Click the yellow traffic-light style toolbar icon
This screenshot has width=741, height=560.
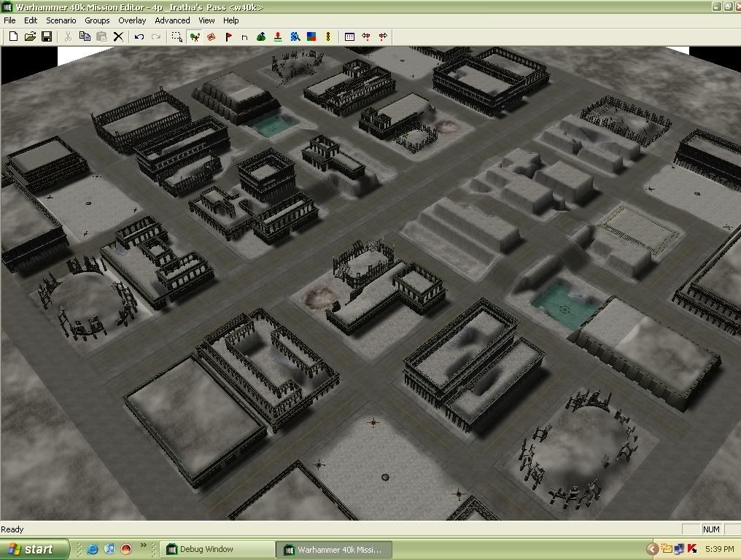coord(328,36)
